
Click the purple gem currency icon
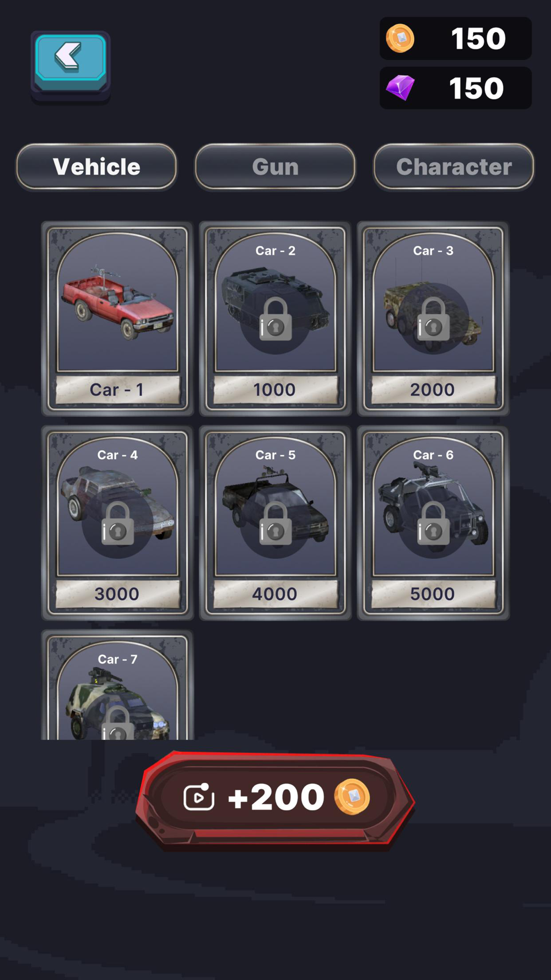point(400,88)
